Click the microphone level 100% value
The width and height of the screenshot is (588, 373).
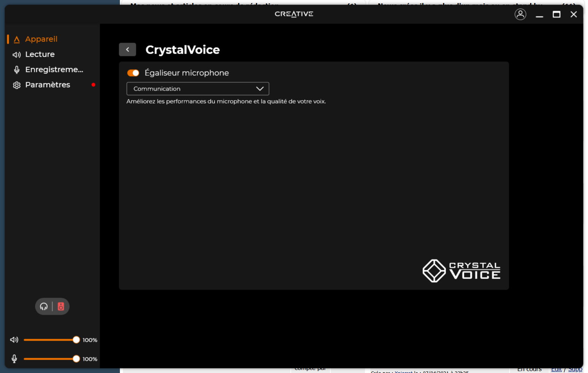(x=90, y=359)
